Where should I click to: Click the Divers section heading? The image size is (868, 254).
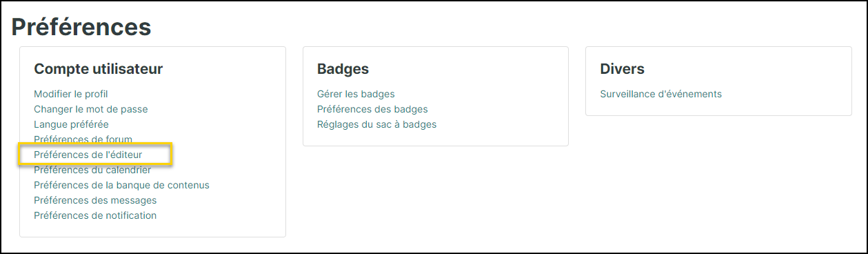(x=623, y=69)
